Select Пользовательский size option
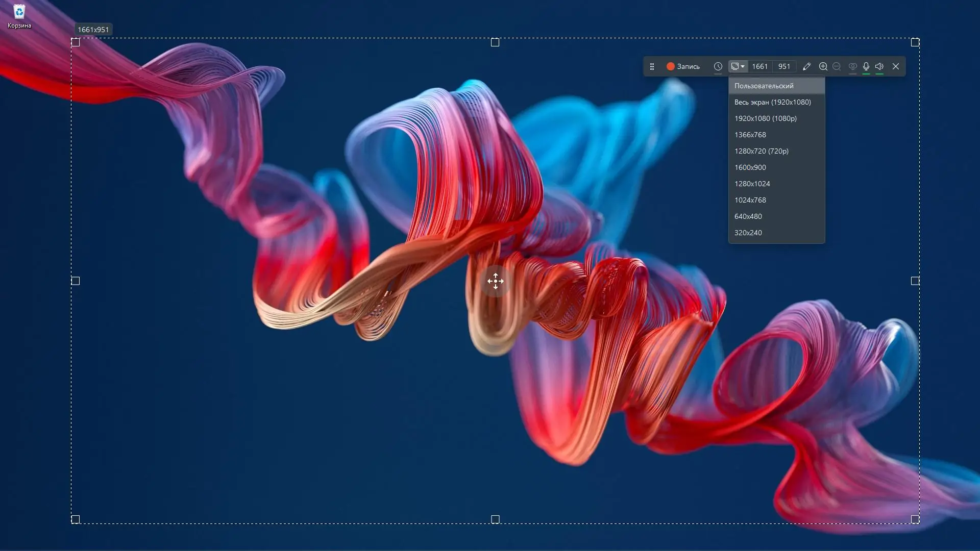980x551 pixels. click(764, 86)
